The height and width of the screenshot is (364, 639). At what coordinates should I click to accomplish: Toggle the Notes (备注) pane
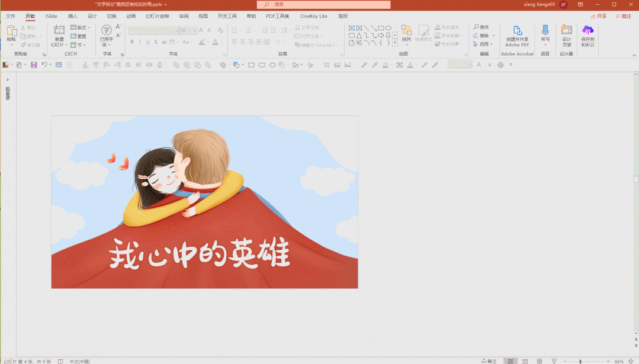click(489, 361)
